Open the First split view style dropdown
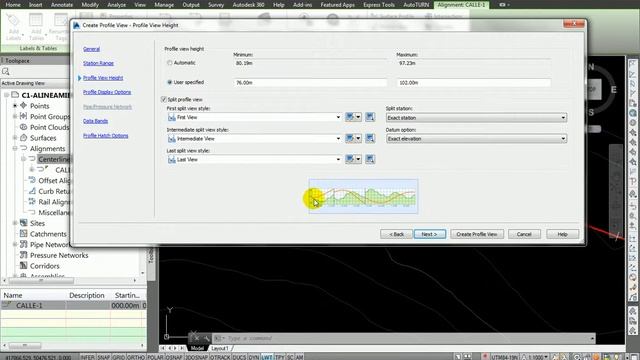The width and height of the screenshot is (640, 360). click(x=254, y=118)
